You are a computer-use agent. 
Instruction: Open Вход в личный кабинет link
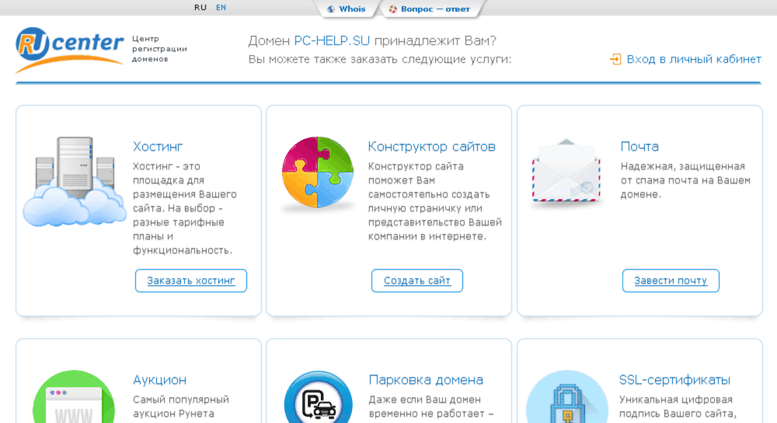(694, 59)
